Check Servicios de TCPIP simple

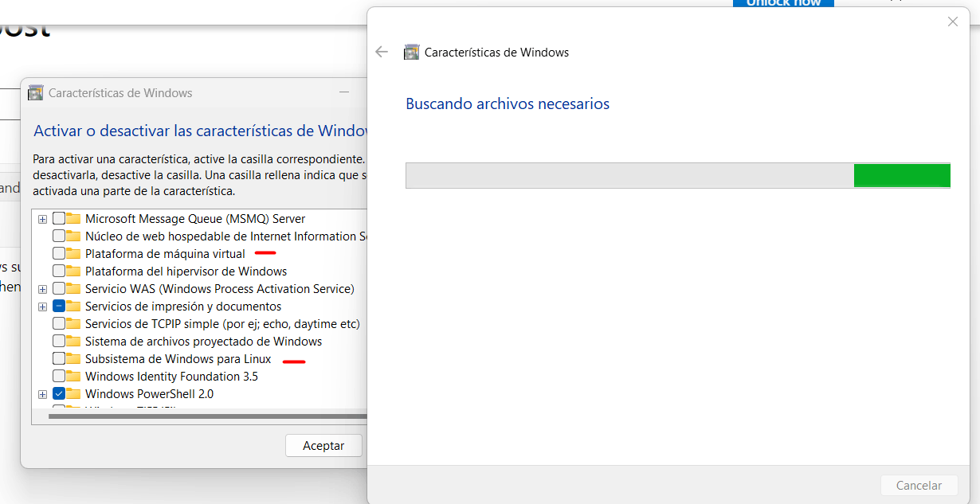[59, 324]
